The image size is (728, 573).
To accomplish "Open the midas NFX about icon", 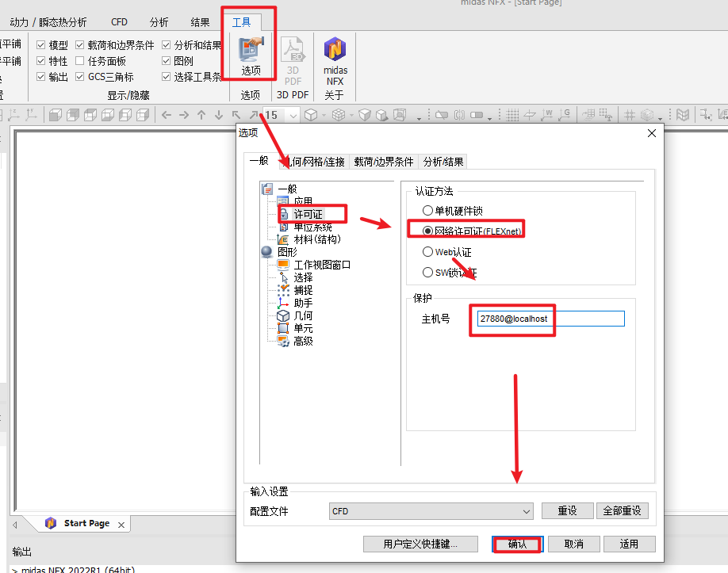I will click(x=335, y=61).
